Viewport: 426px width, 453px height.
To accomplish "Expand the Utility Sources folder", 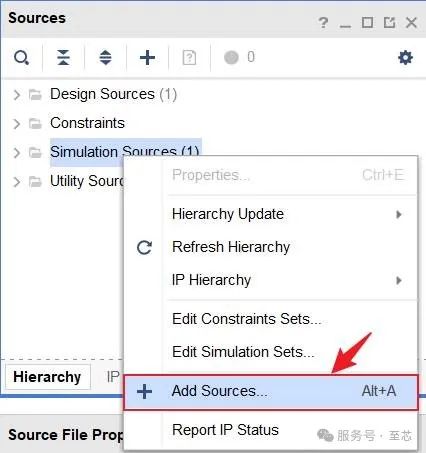I will tap(17, 182).
